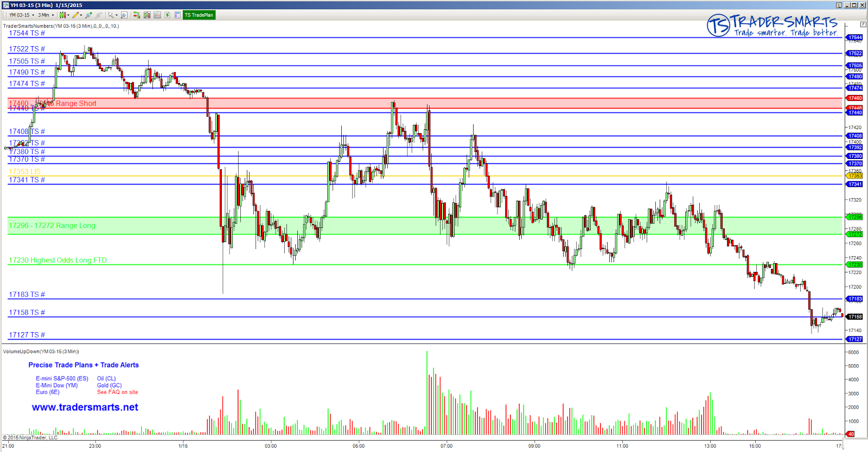The height and width of the screenshot is (452, 868).
Task: Select the pencil drawing tools icon
Action: (76, 15)
